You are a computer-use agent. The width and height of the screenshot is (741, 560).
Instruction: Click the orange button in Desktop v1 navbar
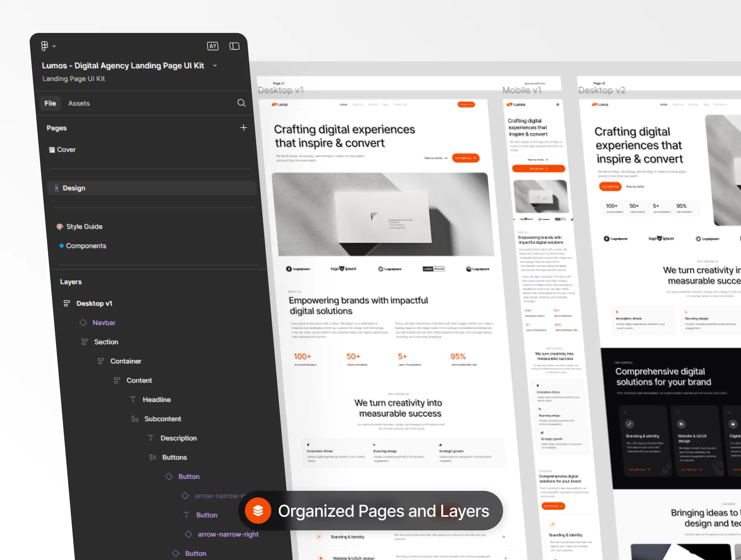click(x=466, y=105)
